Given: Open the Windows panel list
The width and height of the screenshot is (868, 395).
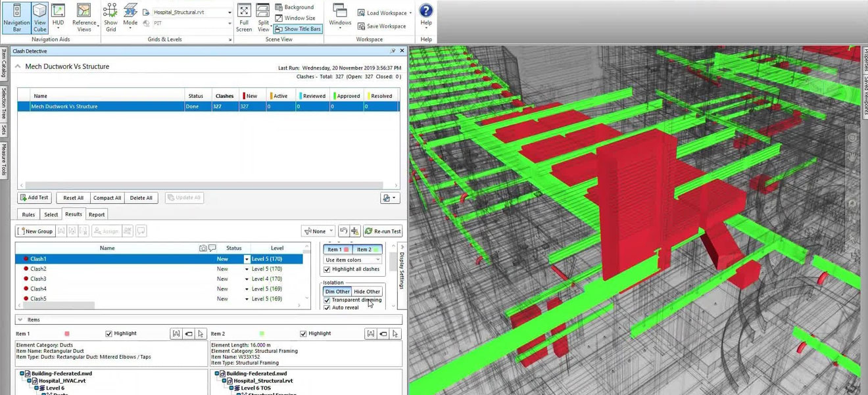Looking at the screenshot, I should coord(340,18).
